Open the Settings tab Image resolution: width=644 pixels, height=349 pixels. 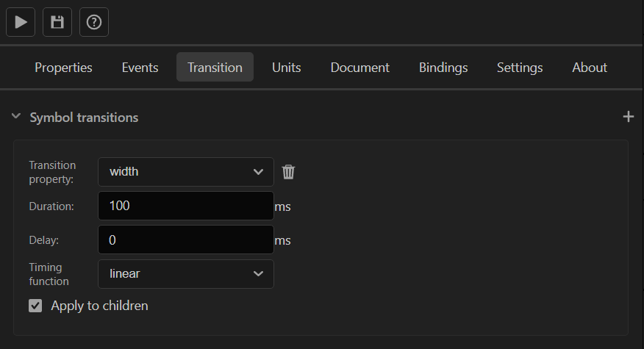click(x=520, y=68)
